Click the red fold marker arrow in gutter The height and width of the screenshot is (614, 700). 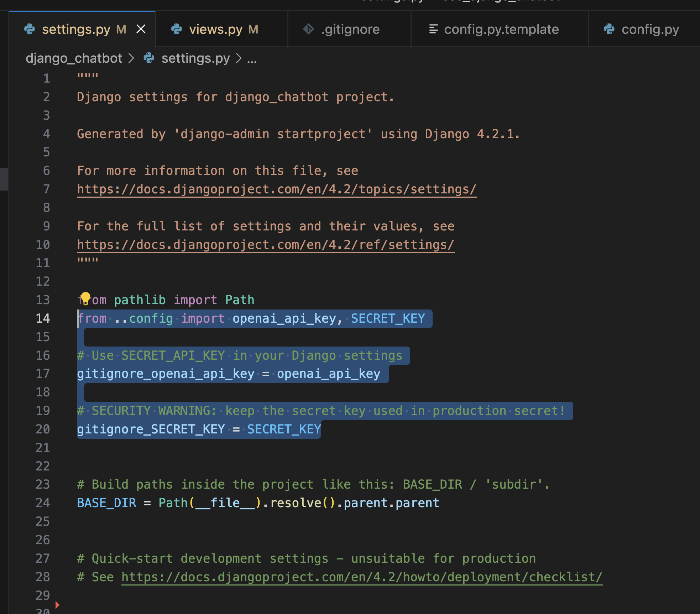tap(57, 604)
